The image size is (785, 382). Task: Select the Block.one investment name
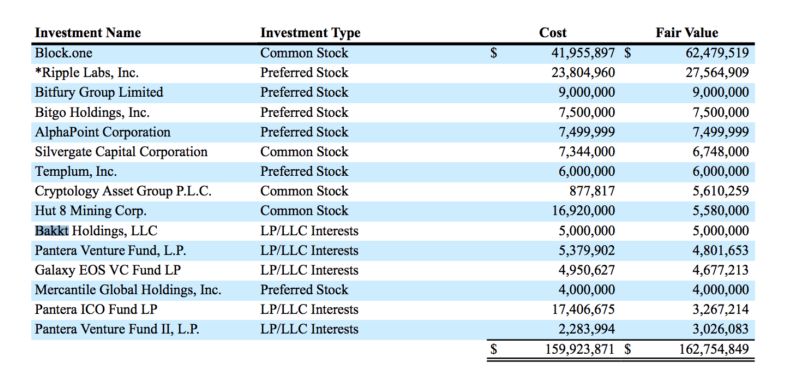tap(64, 53)
